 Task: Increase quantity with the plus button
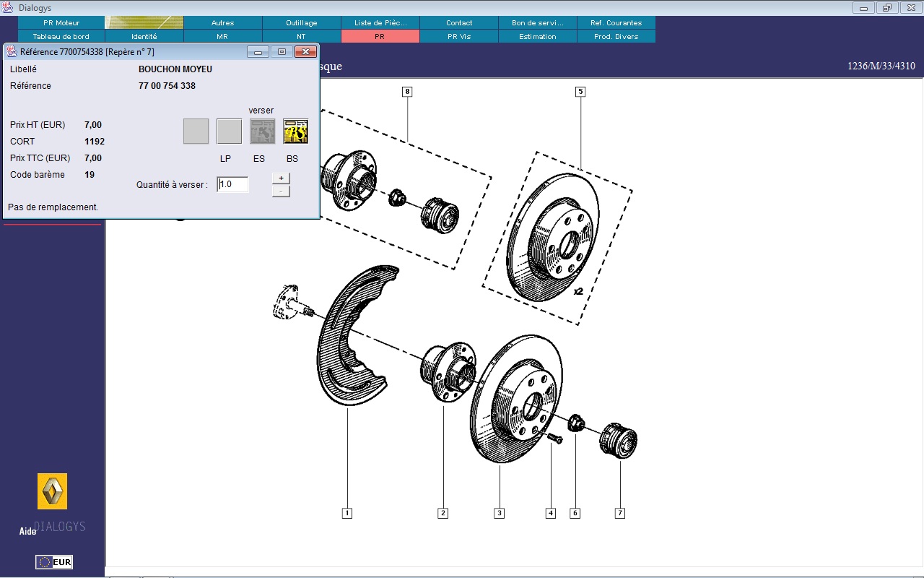pyautogui.click(x=281, y=178)
